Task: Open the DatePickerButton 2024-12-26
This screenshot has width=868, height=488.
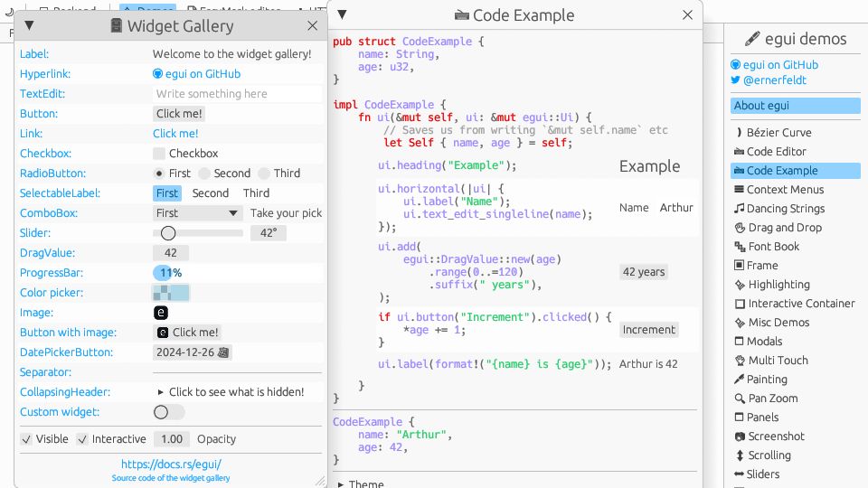Action: pyautogui.click(x=192, y=352)
